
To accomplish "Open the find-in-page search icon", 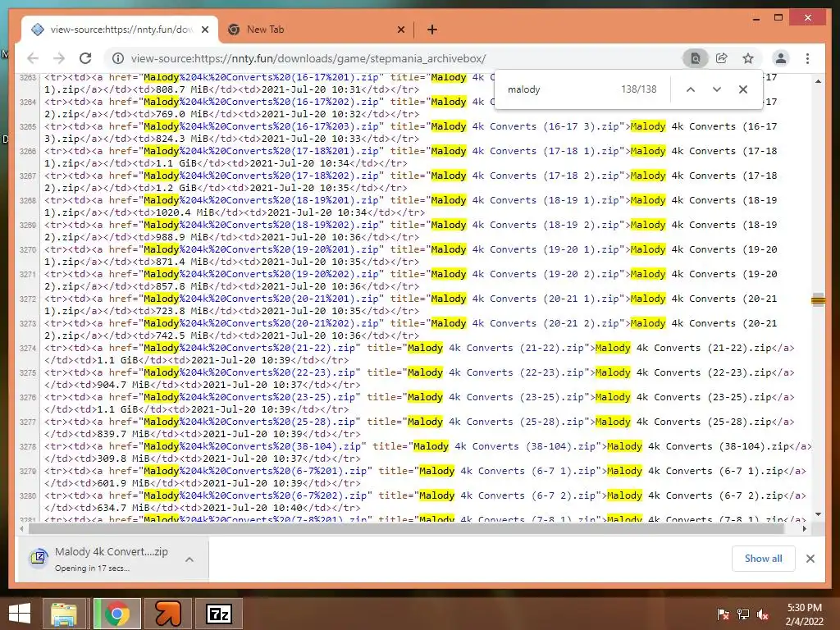I will click(x=696, y=58).
